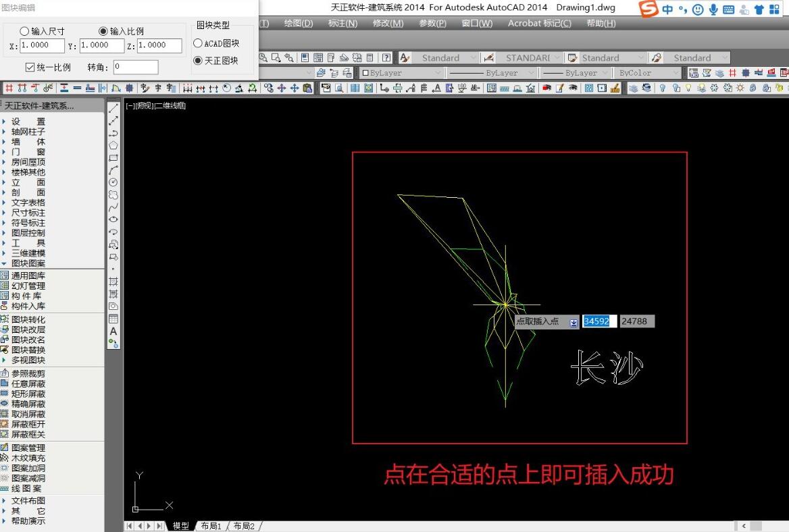The width and height of the screenshot is (789, 532).
Task: Click inside the 转角 input field
Action: click(x=135, y=67)
